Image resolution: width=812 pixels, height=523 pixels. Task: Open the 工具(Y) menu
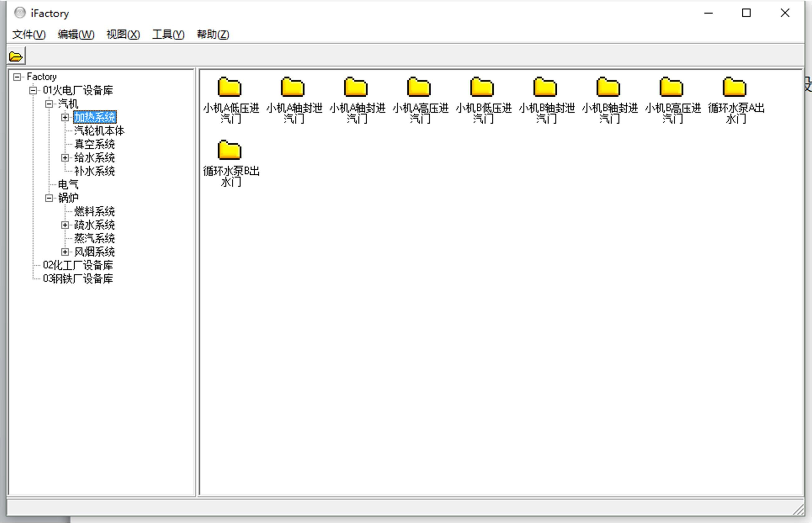click(x=168, y=34)
